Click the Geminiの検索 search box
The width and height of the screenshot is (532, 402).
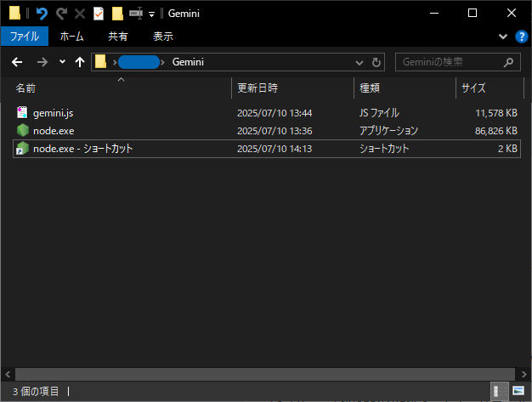point(458,62)
